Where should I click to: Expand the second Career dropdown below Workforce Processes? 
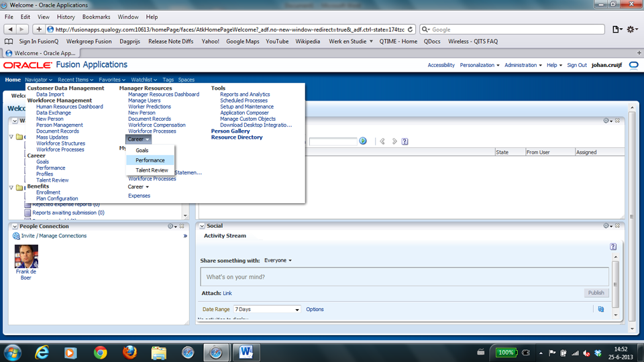click(x=138, y=187)
